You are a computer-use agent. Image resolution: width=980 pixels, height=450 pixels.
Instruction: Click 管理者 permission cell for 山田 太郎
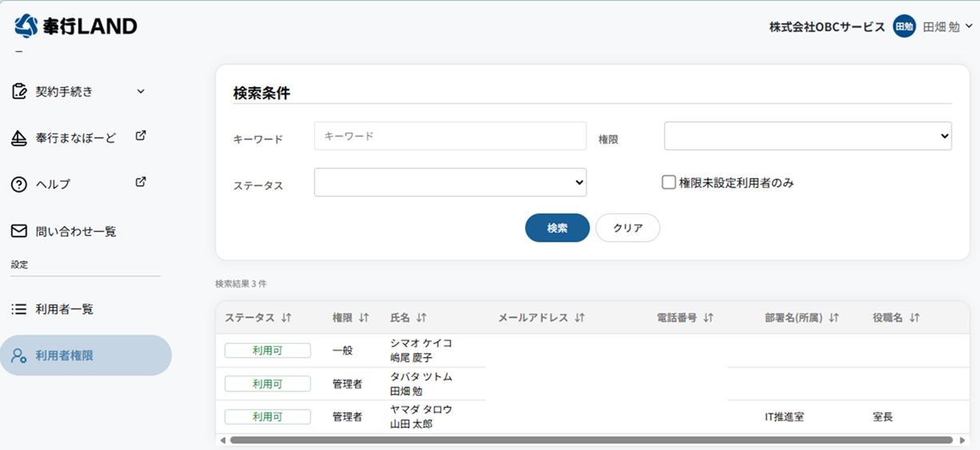(347, 416)
